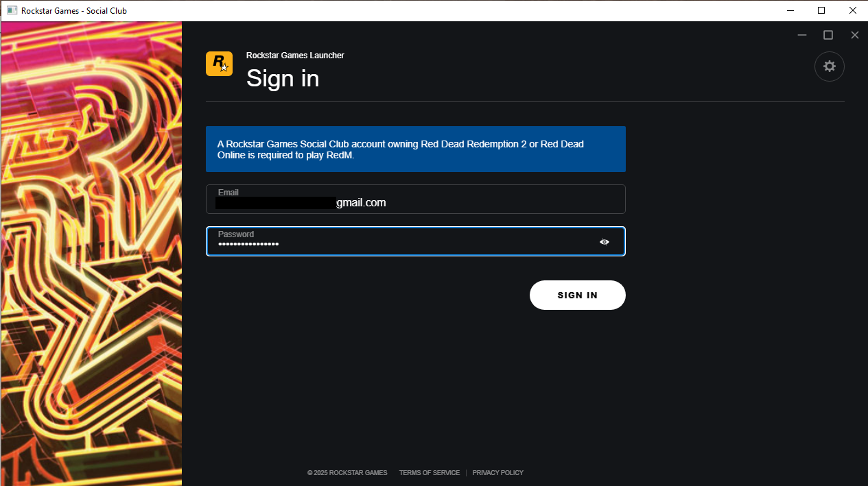Screen dimensions: 868x486
Task: Open the Privacy Policy link
Action: (498, 473)
